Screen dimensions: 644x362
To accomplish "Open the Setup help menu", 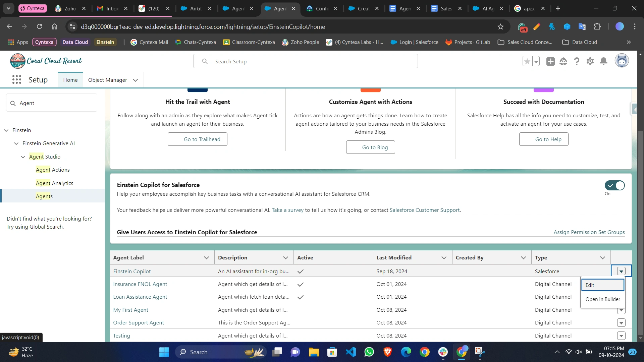I will click(577, 61).
